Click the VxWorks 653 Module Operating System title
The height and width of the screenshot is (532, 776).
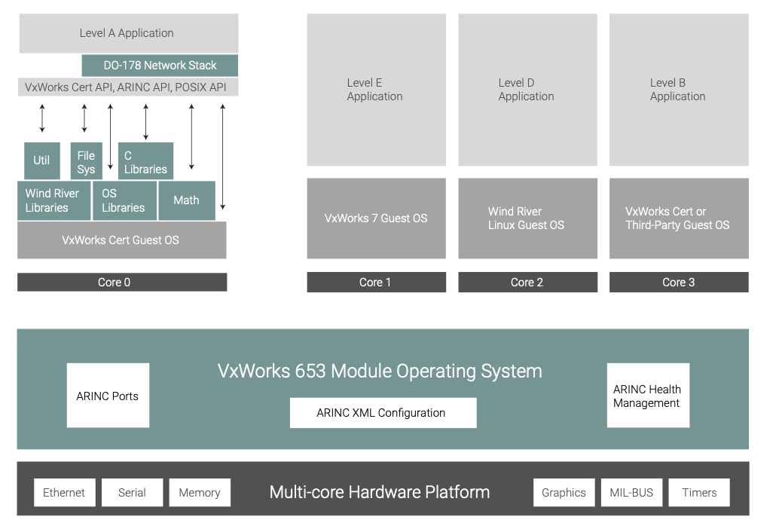click(x=380, y=371)
